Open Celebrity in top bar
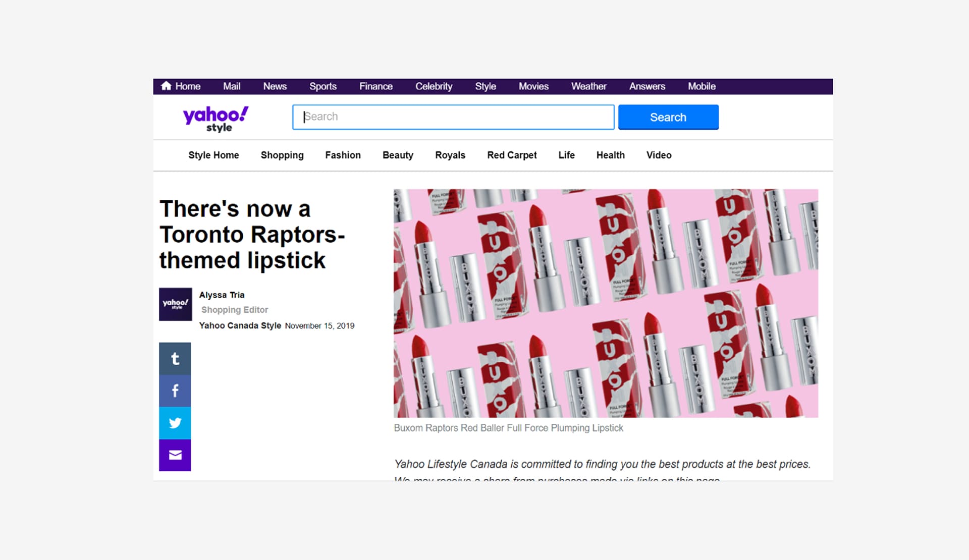969x560 pixels. click(434, 86)
